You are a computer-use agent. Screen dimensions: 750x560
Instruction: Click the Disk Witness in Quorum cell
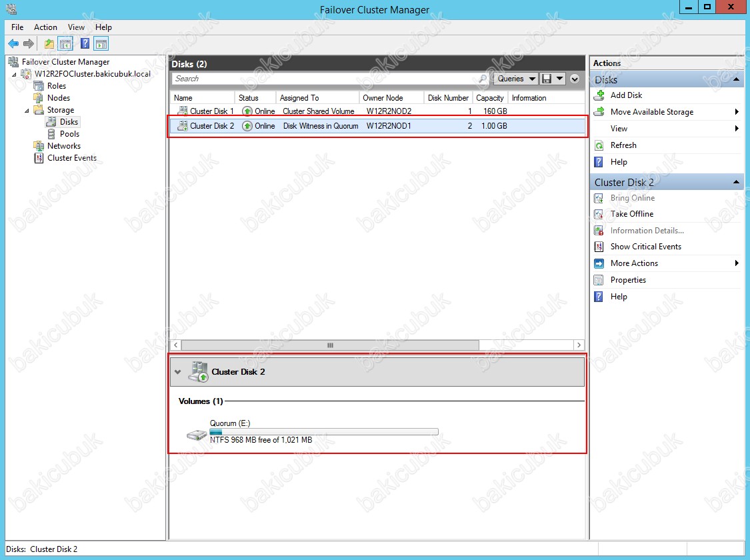click(x=321, y=126)
